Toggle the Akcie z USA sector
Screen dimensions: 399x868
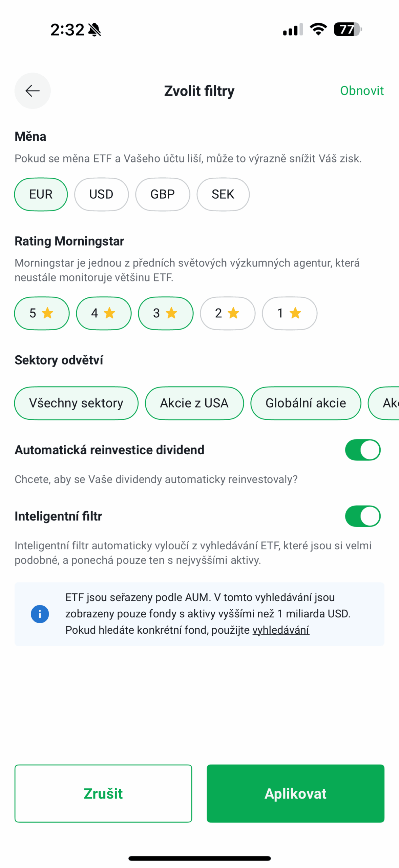[x=194, y=403]
